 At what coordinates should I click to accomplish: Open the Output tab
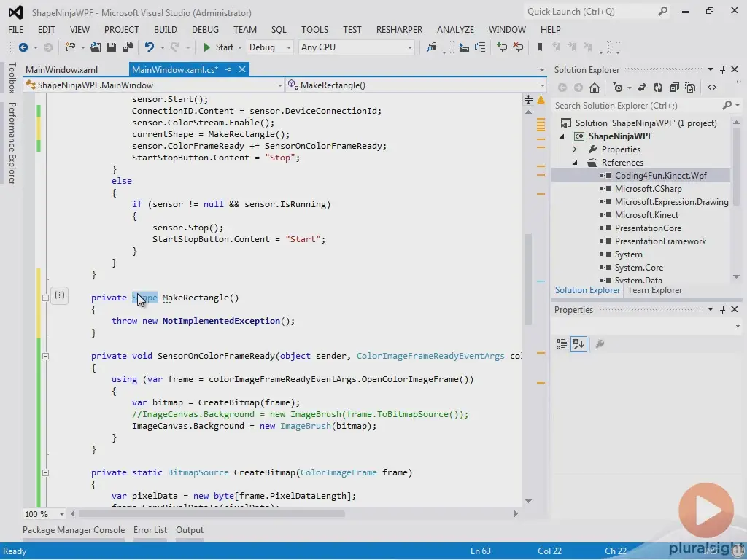pos(190,530)
